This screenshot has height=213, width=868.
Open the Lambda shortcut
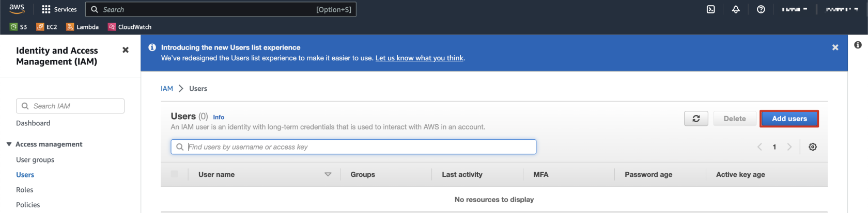click(83, 27)
